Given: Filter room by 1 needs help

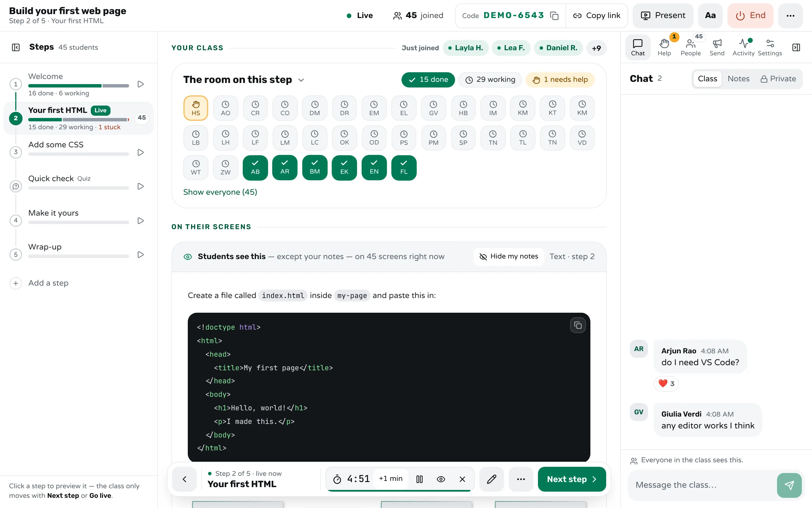Looking at the screenshot, I should point(560,80).
